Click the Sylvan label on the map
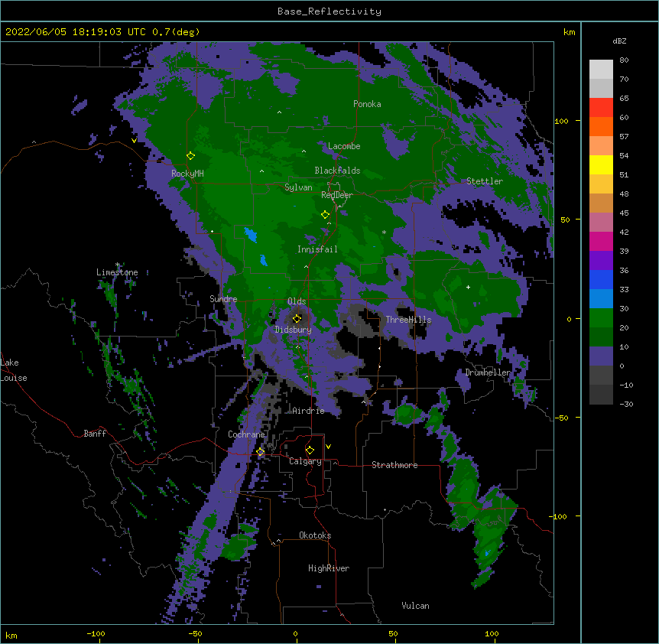 pos(298,187)
